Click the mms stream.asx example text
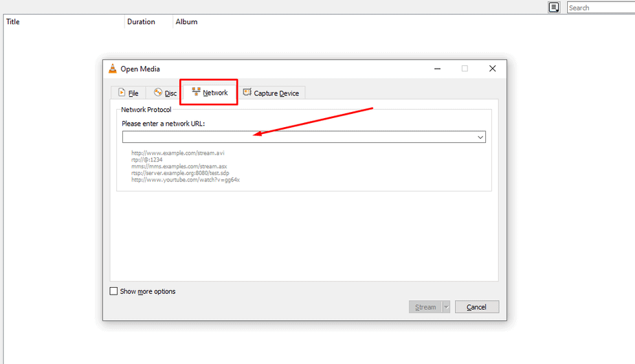Image resolution: width=635 pixels, height=364 pixels. pos(179,166)
